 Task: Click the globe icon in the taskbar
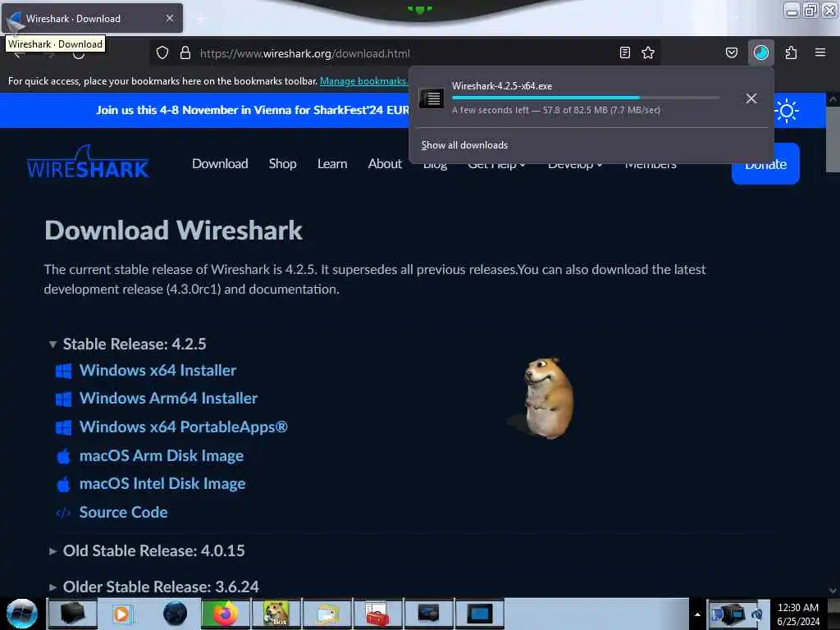pos(175,614)
